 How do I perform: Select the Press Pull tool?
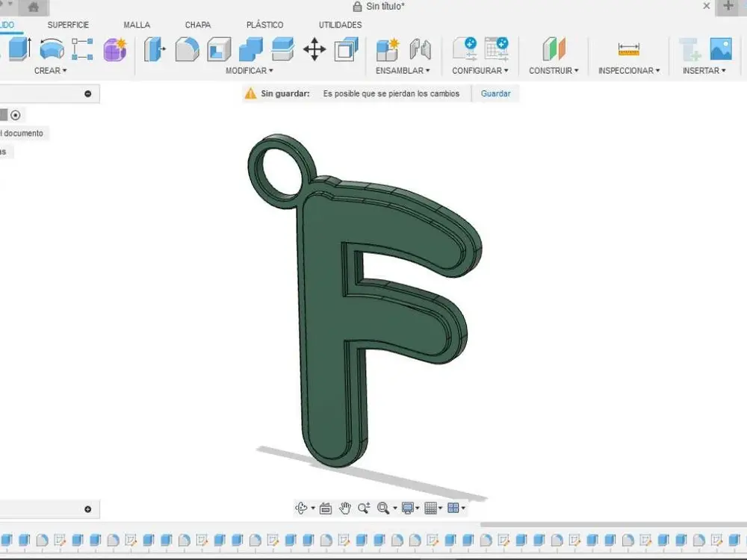click(x=154, y=49)
